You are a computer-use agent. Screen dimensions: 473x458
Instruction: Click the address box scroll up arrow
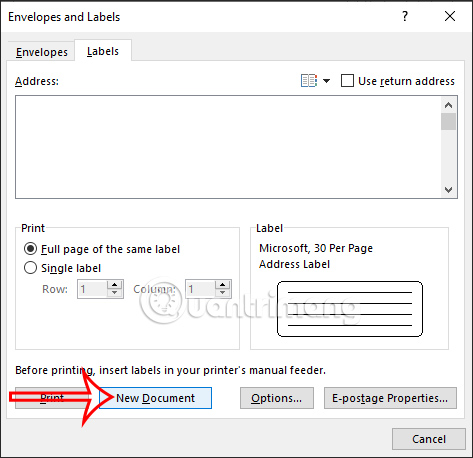pyautogui.click(x=449, y=105)
